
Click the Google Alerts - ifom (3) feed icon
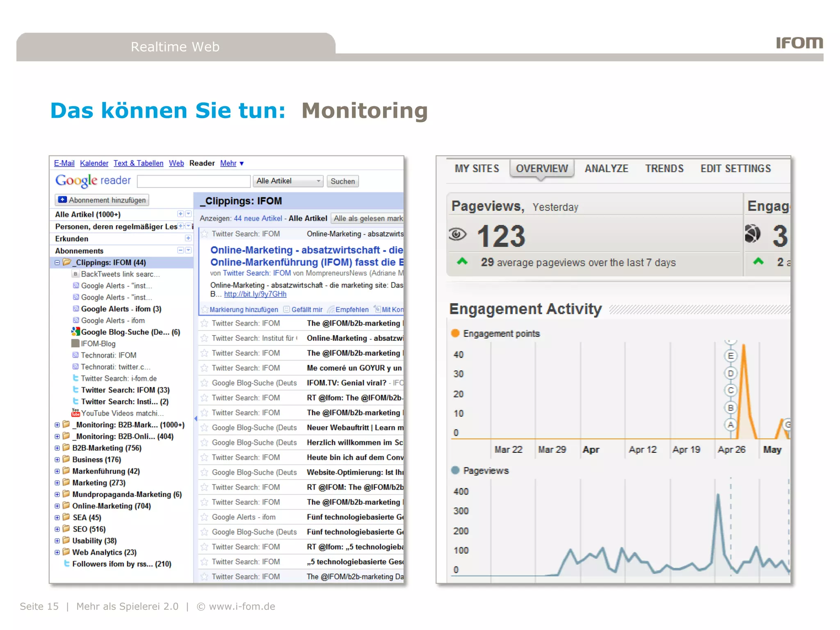(76, 309)
